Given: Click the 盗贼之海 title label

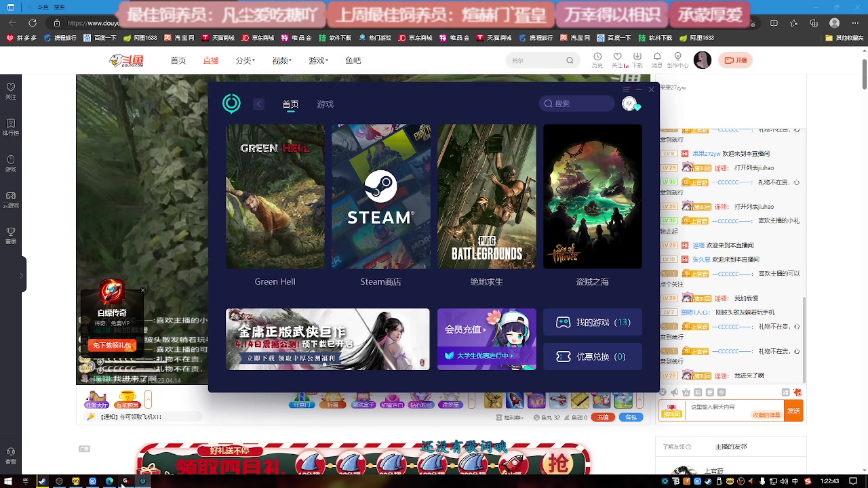Looking at the screenshot, I should (x=592, y=281).
